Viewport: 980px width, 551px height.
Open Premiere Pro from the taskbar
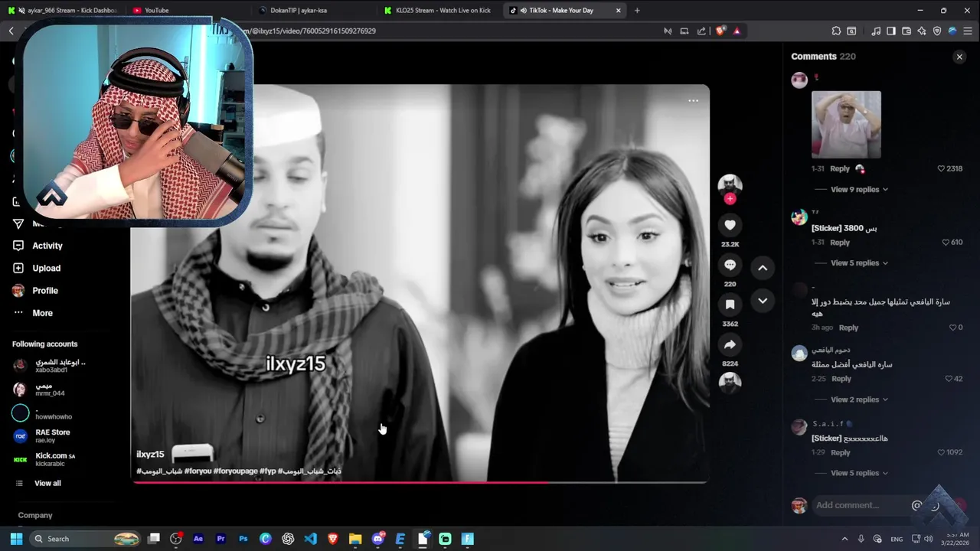220,539
